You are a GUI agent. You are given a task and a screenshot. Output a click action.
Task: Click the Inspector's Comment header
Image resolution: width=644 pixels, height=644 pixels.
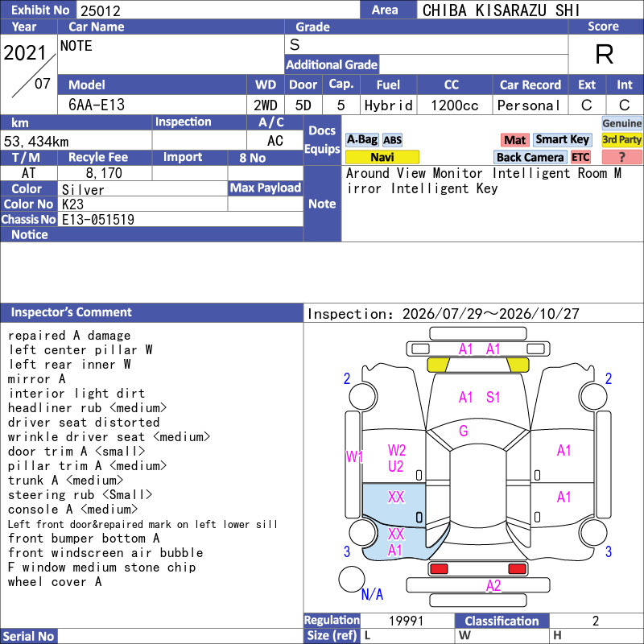[x=151, y=312]
